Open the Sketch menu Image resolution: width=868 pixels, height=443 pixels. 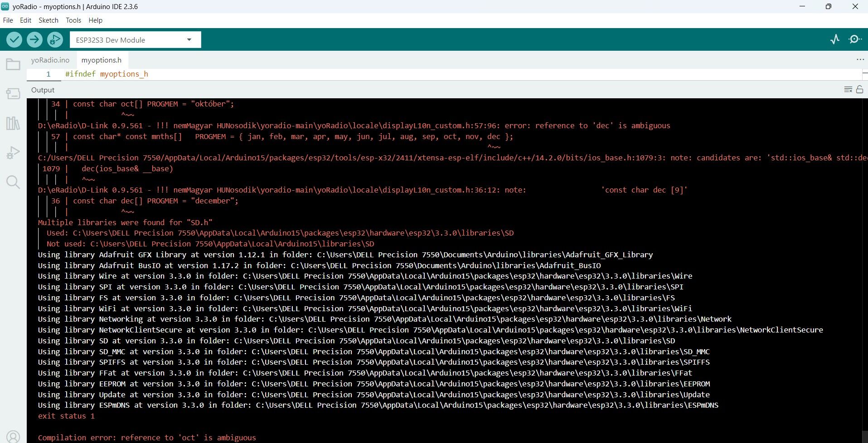tap(48, 20)
